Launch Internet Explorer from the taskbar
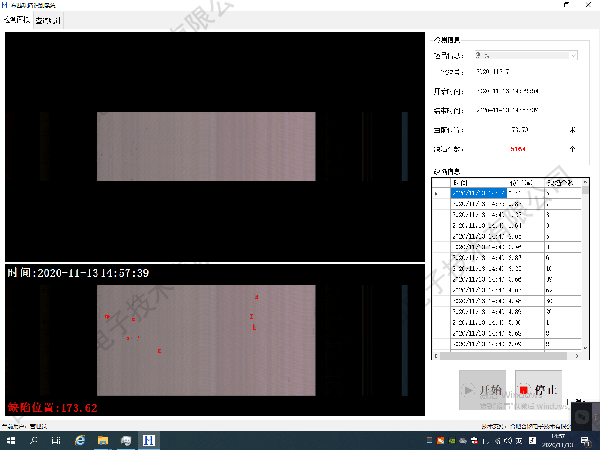The height and width of the screenshot is (450, 600). (x=80, y=440)
